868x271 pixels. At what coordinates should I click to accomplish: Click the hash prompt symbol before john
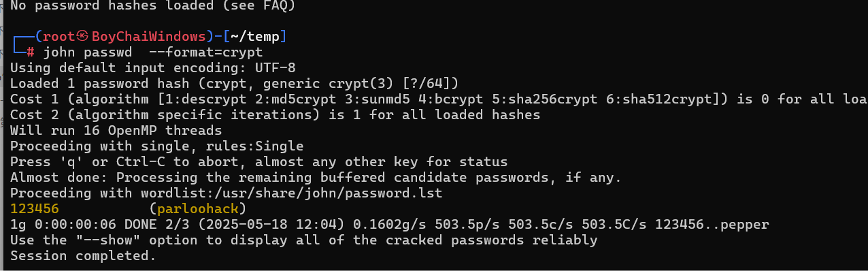click(30, 52)
